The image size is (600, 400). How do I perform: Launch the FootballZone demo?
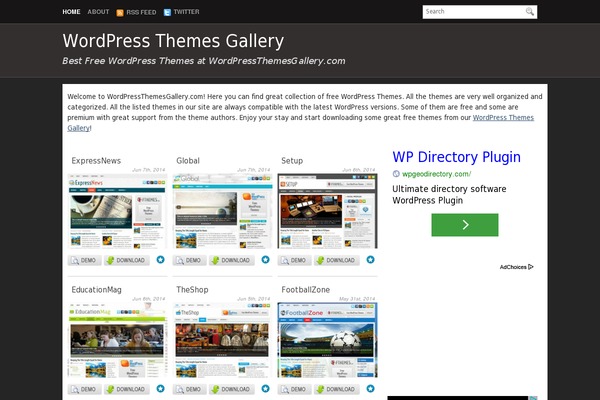pos(295,389)
